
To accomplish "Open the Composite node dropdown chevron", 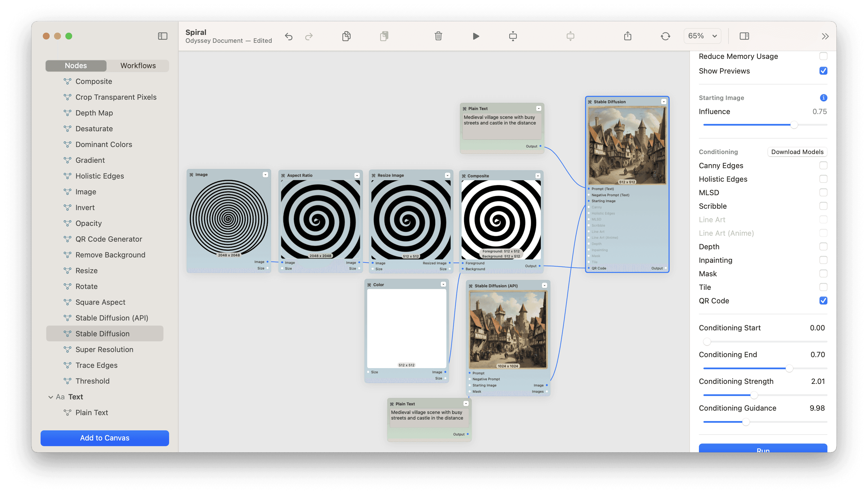I will pos(538,176).
